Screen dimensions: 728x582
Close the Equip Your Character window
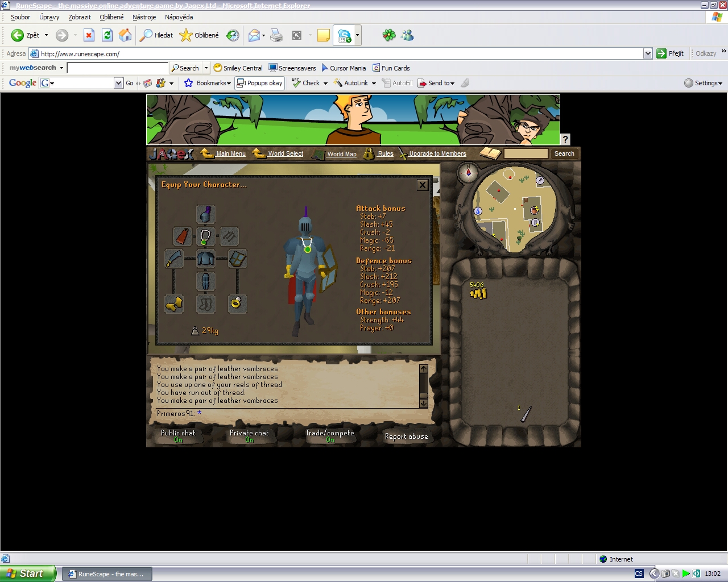(423, 185)
